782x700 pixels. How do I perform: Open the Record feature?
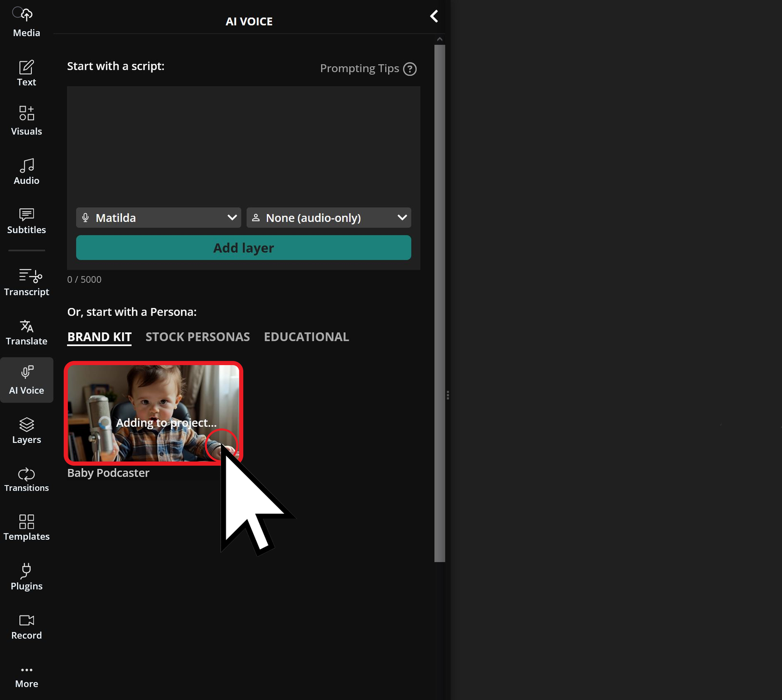pyautogui.click(x=26, y=626)
